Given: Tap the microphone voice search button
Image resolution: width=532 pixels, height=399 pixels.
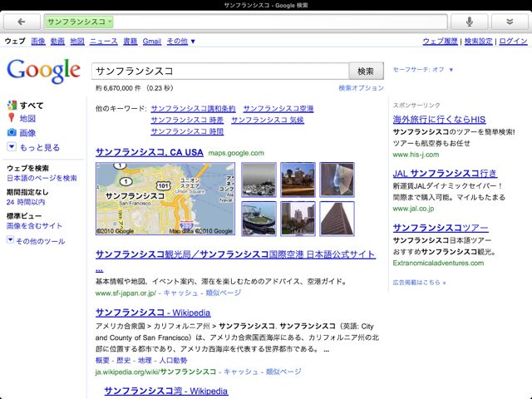Looking at the screenshot, I should [x=469, y=22].
